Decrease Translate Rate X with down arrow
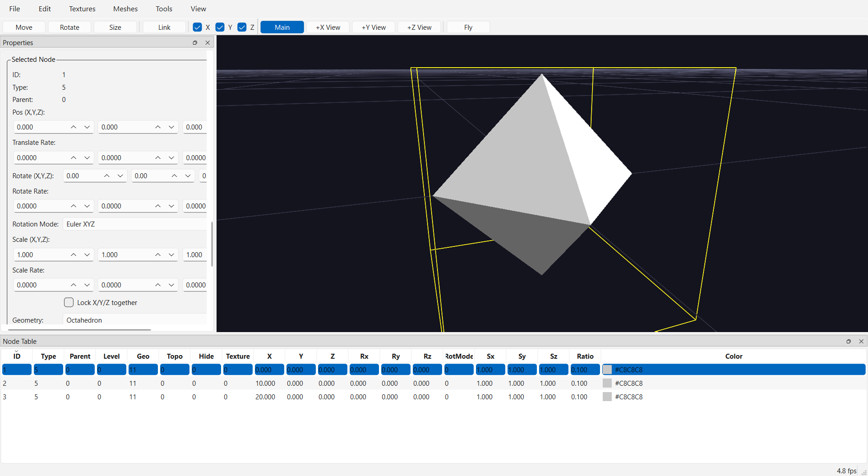This screenshot has width=868, height=476. 87,157
